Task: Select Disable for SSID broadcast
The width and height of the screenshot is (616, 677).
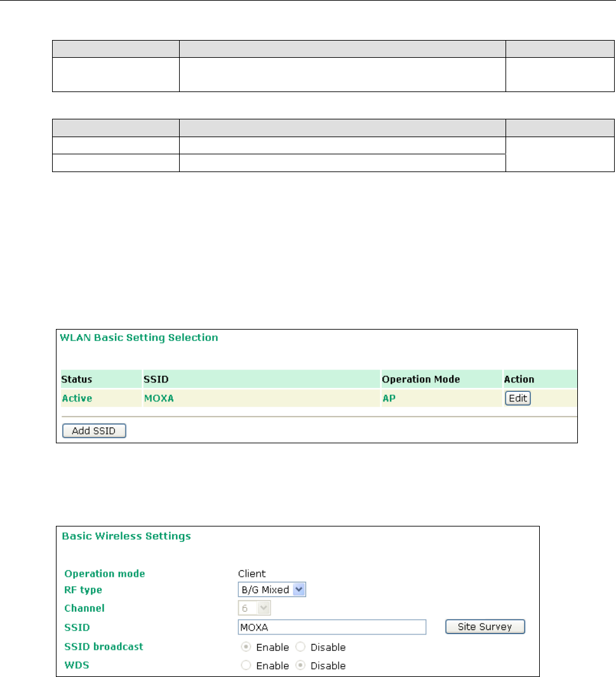Action: coord(300,647)
